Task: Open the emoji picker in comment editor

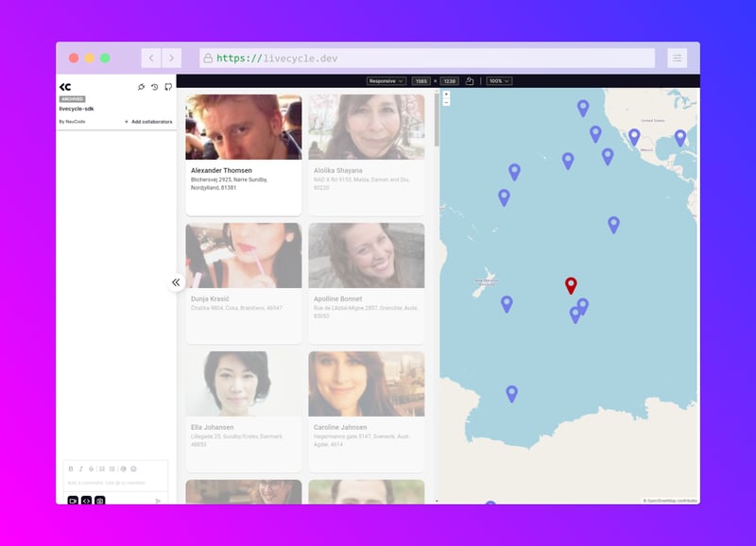Action: [x=133, y=469]
